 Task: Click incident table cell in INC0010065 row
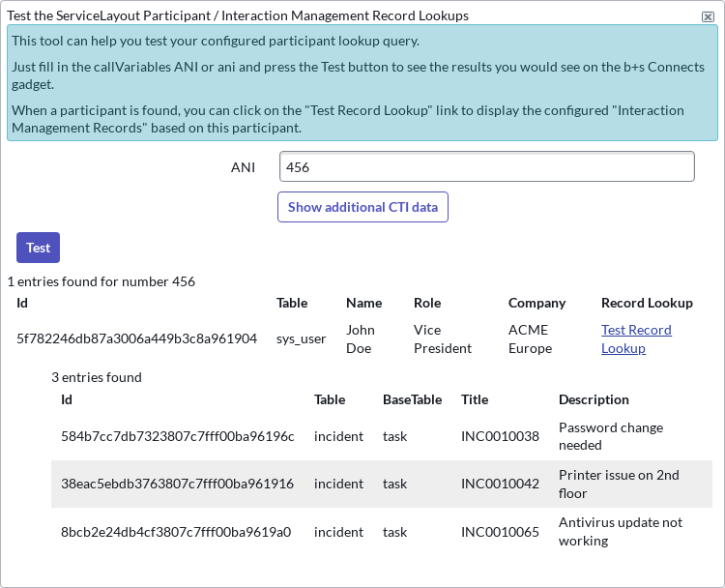click(338, 532)
